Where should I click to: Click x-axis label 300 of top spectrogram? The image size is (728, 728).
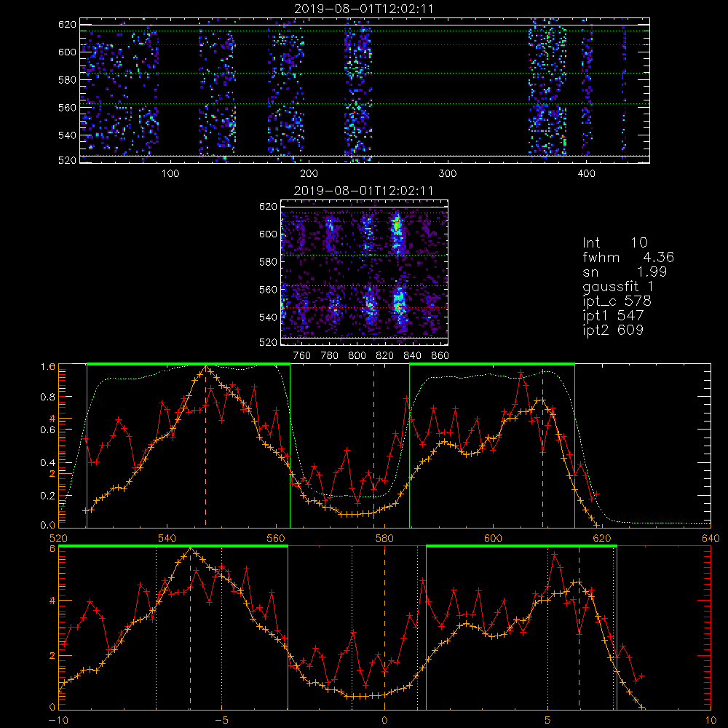pyautogui.click(x=448, y=174)
